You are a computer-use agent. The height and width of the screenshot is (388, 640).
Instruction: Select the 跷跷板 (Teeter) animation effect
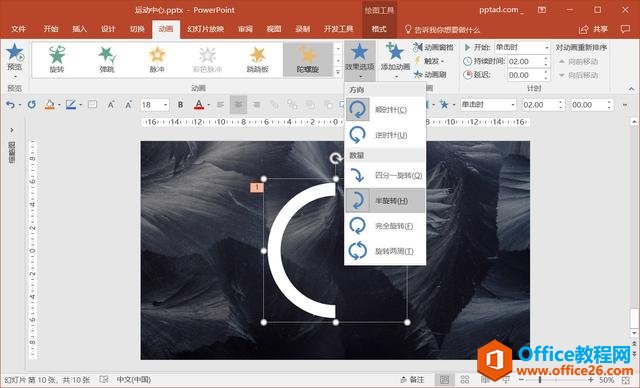pyautogui.click(x=258, y=60)
